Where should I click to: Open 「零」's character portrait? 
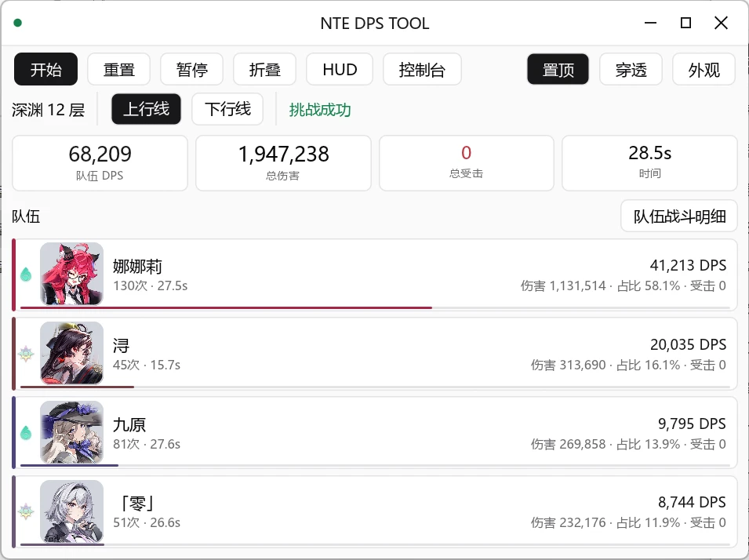tap(71, 511)
